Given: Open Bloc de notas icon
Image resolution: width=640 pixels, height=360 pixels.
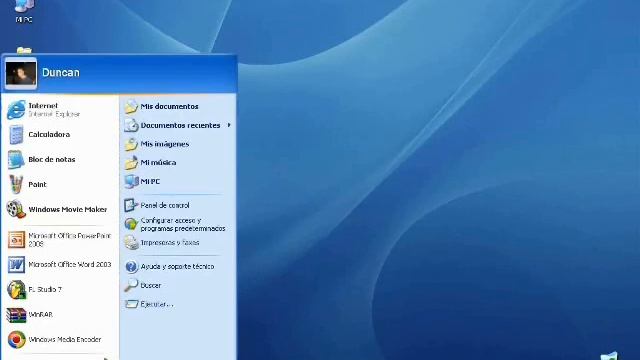Looking at the screenshot, I should coord(16,160).
